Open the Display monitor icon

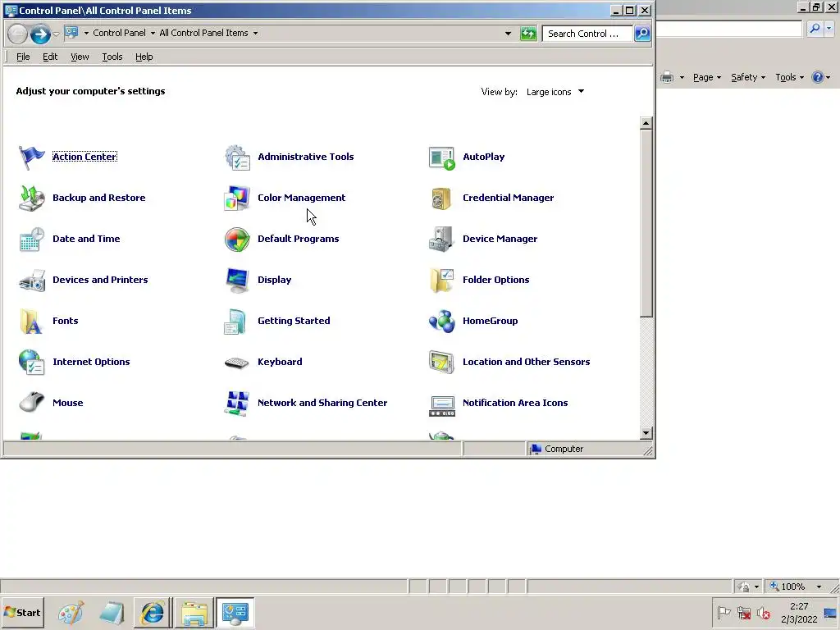click(237, 280)
